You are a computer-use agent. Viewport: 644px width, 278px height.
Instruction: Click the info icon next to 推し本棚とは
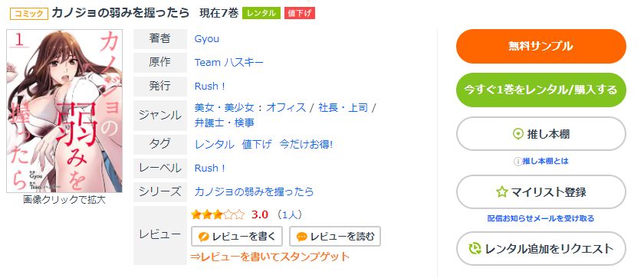517,162
